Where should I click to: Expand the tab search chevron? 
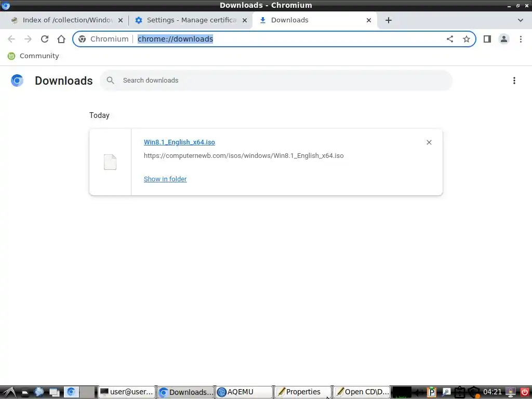(x=521, y=20)
